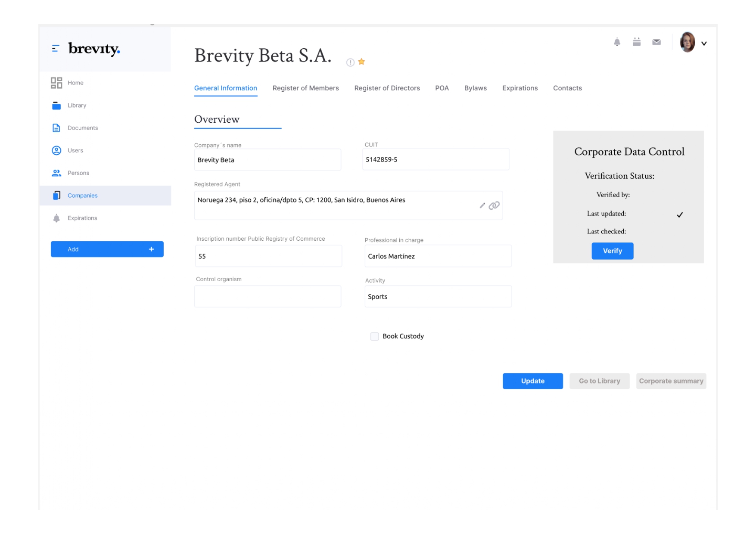
Task: Click the calendar icon near notifications
Action: click(636, 42)
